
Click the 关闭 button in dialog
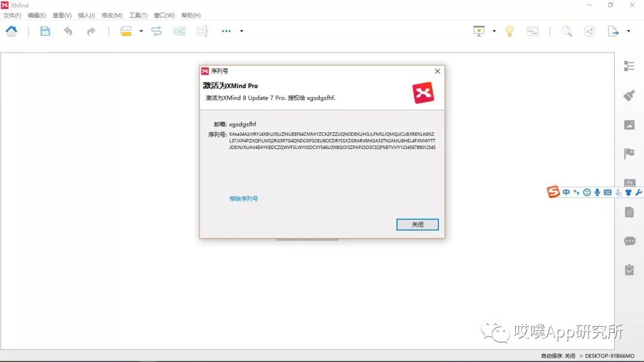pyautogui.click(x=417, y=224)
